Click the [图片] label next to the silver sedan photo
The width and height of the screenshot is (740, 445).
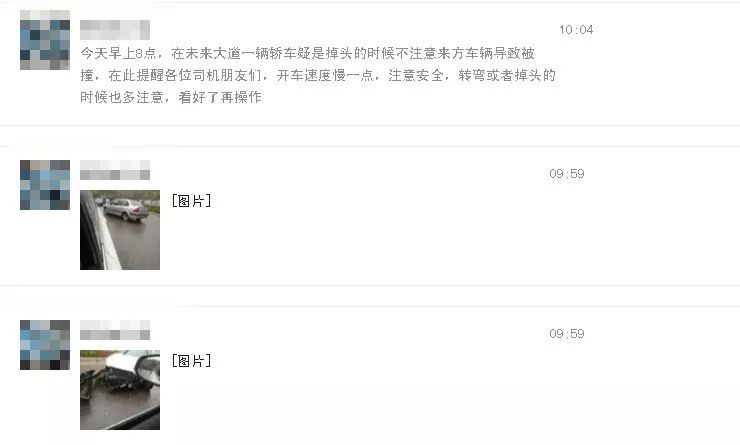point(191,201)
